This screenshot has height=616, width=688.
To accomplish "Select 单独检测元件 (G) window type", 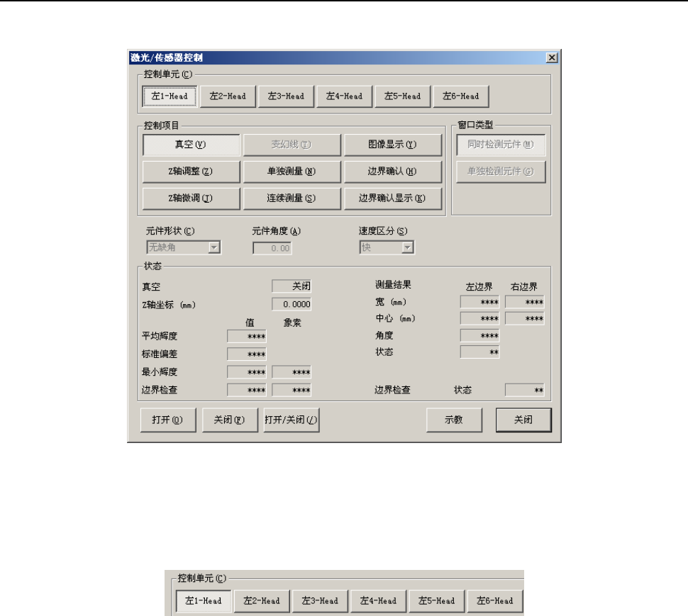I will pyautogui.click(x=501, y=172).
